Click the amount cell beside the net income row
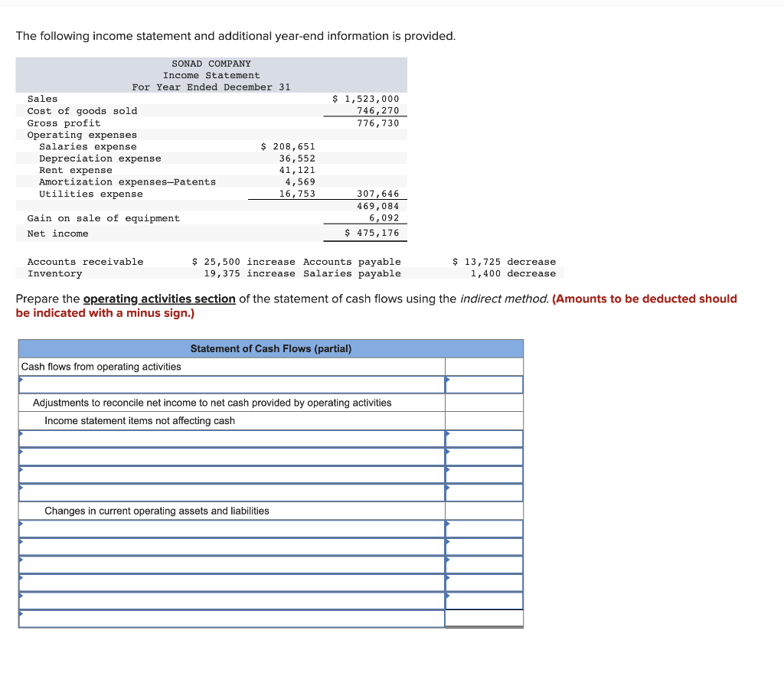 483,384
